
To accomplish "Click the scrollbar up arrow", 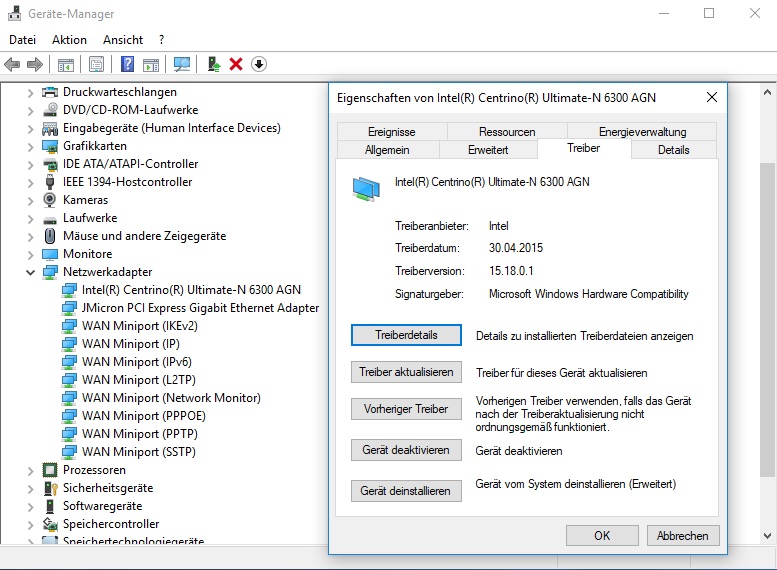I will coord(767,92).
